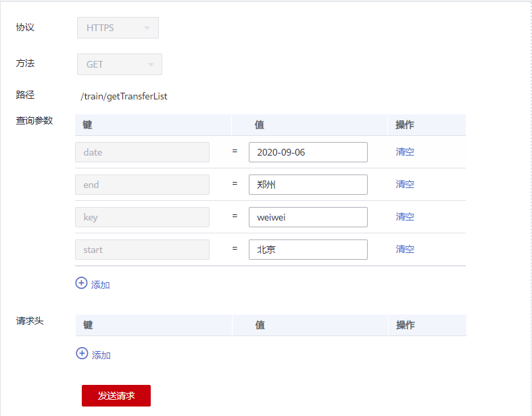Click the 查询参数 label
This screenshot has height=416, width=532.
pyautogui.click(x=34, y=120)
